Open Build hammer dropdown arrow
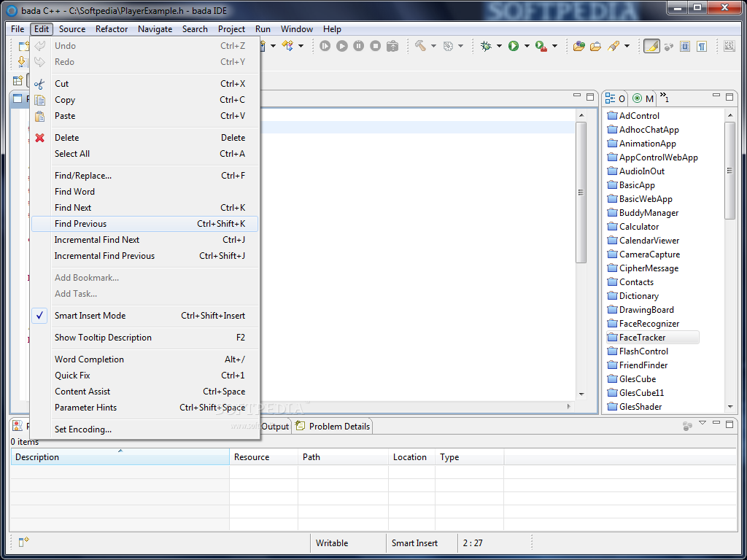Image resolution: width=747 pixels, height=560 pixels. coord(433,46)
